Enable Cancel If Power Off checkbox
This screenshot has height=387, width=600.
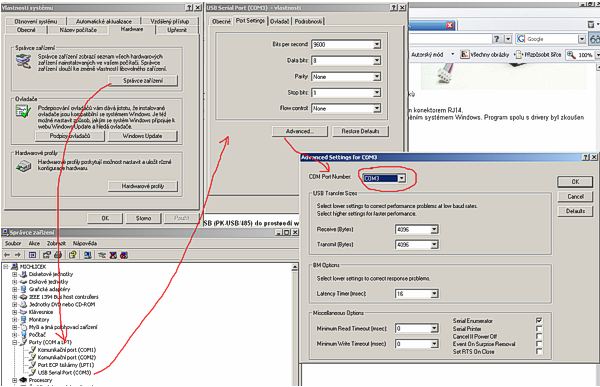tap(539, 336)
